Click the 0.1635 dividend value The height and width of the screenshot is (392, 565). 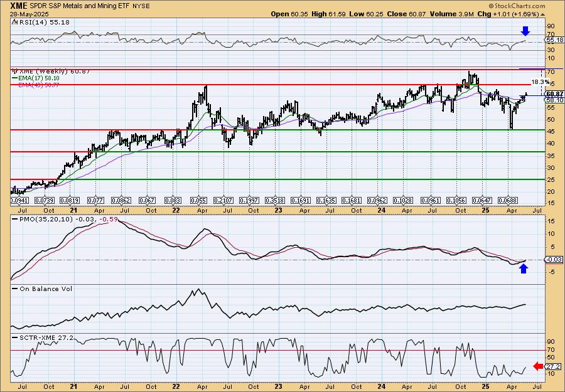[x=326, y=200]
